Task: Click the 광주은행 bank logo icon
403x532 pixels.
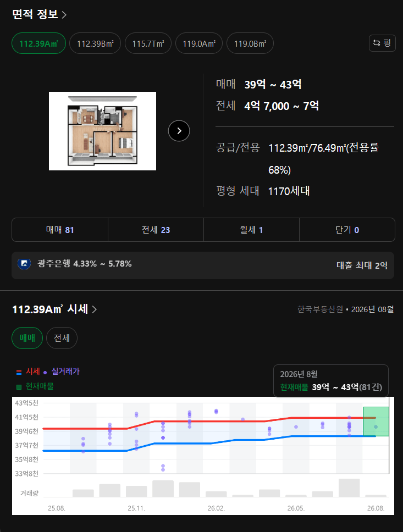Action: [24, 264]
